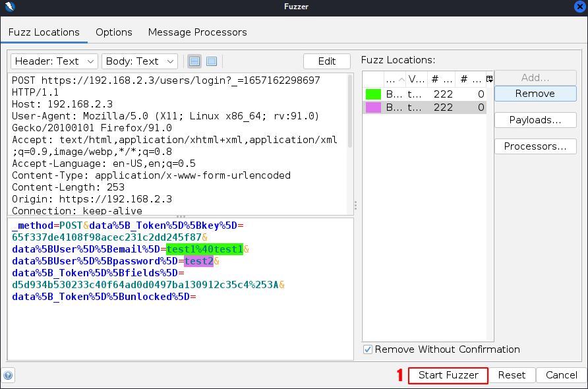
Task: Select the combined view layout icon
Action: tap(212, 61)
